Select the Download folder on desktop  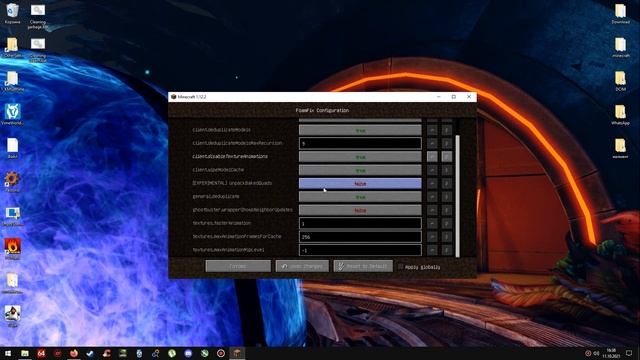[x=620, y=13]
